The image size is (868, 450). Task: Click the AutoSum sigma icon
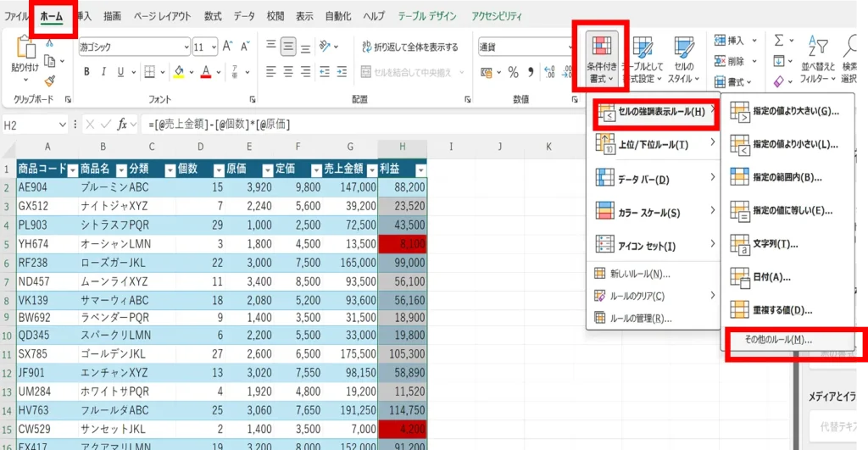point(779,40)
